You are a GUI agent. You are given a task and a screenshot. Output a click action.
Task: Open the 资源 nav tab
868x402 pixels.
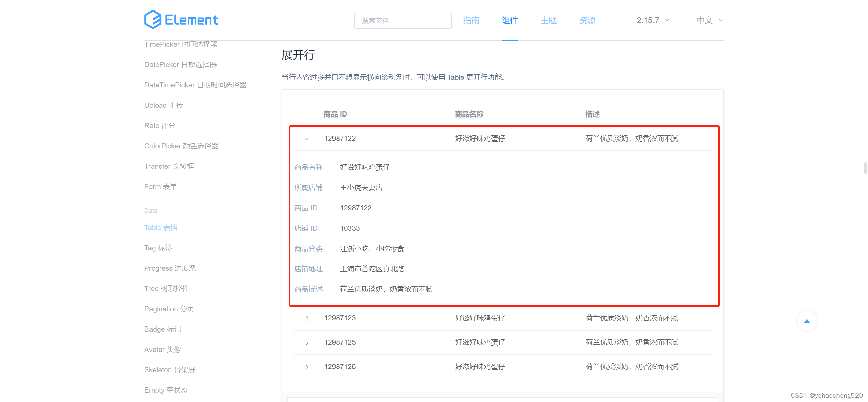coord(587,20)
